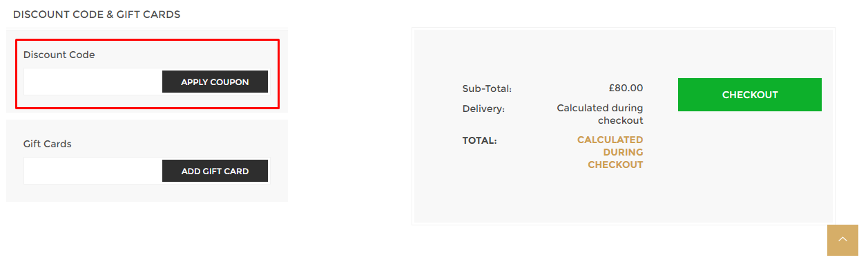Viewport: 868px width, 262px height.
Task: Click the Gift Cards label
Action: coord(48,144)
